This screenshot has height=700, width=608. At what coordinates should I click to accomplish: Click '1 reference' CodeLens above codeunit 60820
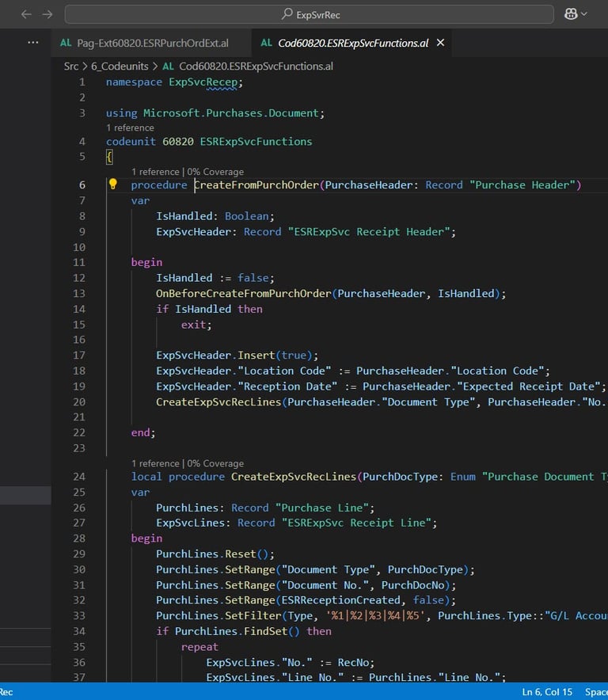coord(130,127)
